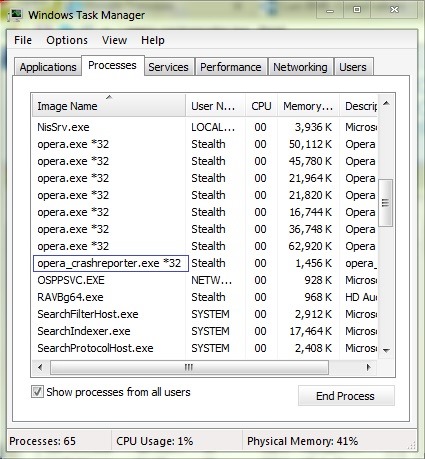Open the File menu

[23, 40]
